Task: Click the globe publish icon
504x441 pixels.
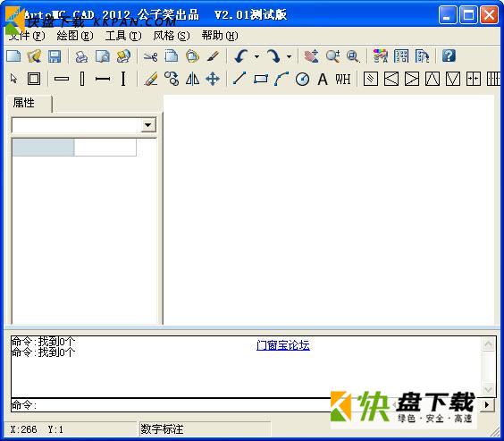Action: [x=123, y=56]
